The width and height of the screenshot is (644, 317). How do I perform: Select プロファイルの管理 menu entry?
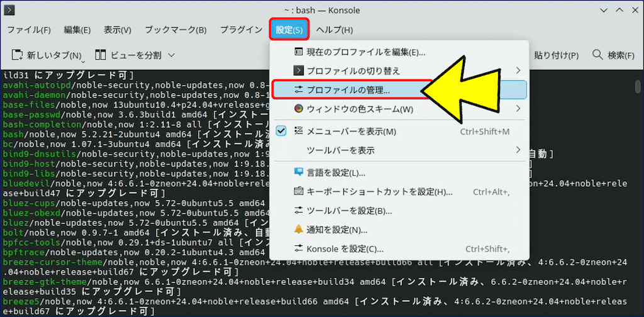coord(348,90)
